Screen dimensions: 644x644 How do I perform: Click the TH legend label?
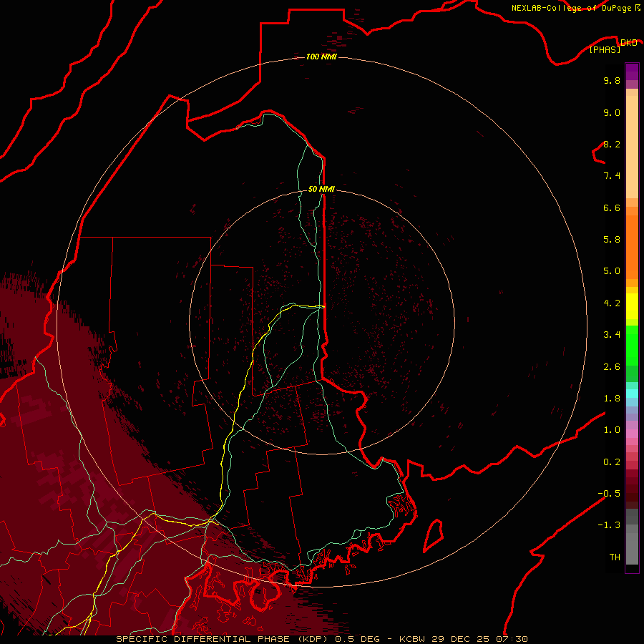point(615,557)
